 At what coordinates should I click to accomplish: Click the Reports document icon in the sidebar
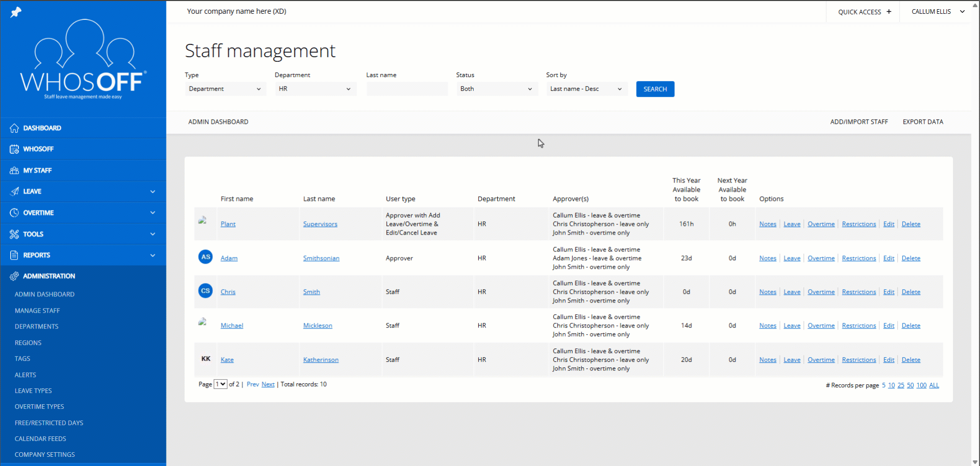[x=14, y=255]
